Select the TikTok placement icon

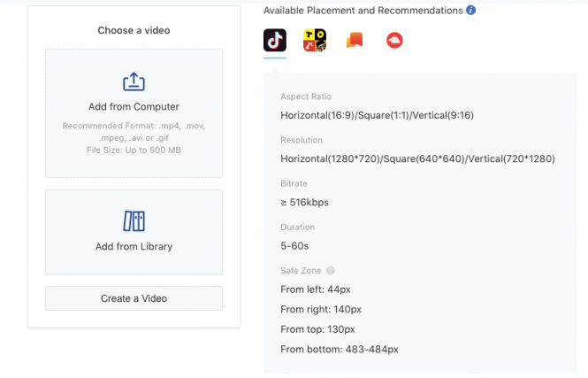coord(275,41)
